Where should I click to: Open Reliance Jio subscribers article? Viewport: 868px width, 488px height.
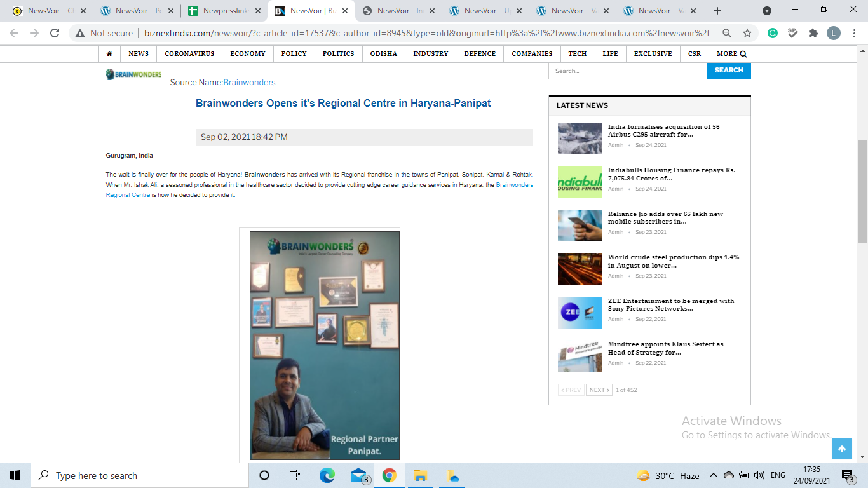tap(665, 217)
